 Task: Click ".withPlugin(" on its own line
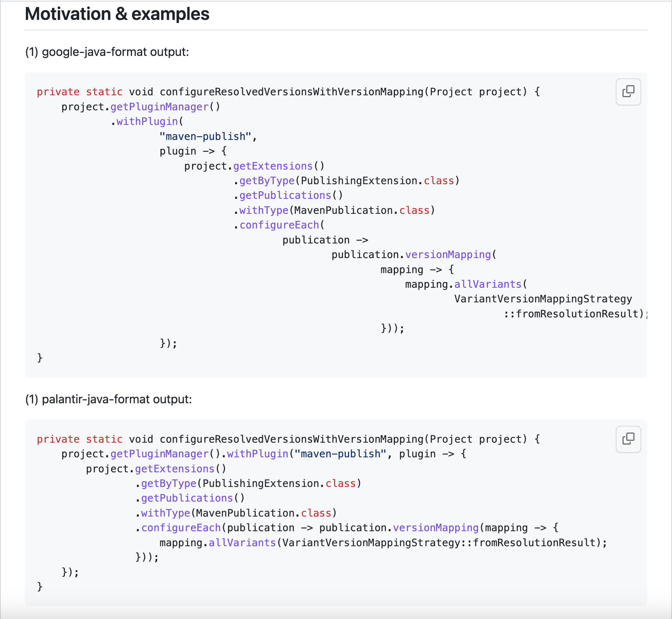(147, 122)
